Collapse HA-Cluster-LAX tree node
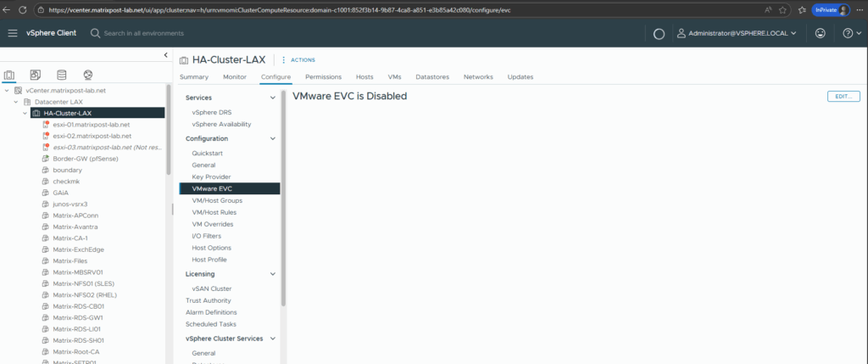The image size is (868, 364). 25,113
